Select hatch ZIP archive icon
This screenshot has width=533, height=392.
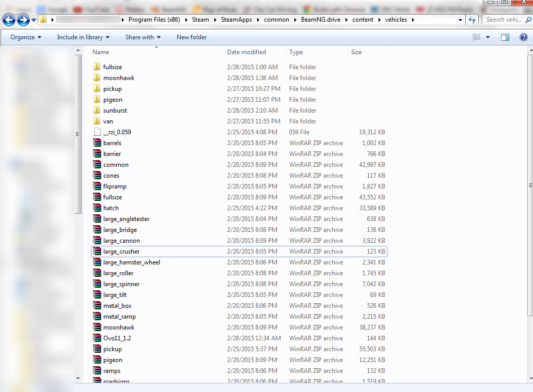(x=97, y=208)
